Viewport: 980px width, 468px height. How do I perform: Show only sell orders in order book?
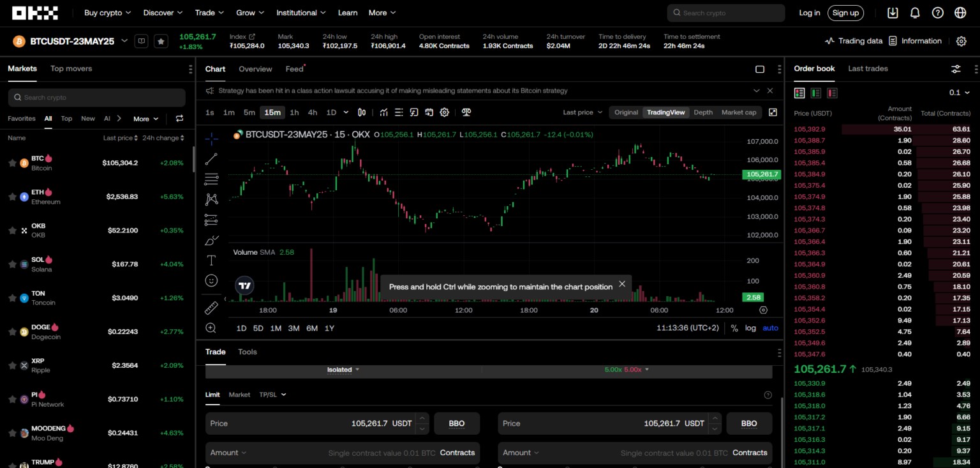coord(832,93)
